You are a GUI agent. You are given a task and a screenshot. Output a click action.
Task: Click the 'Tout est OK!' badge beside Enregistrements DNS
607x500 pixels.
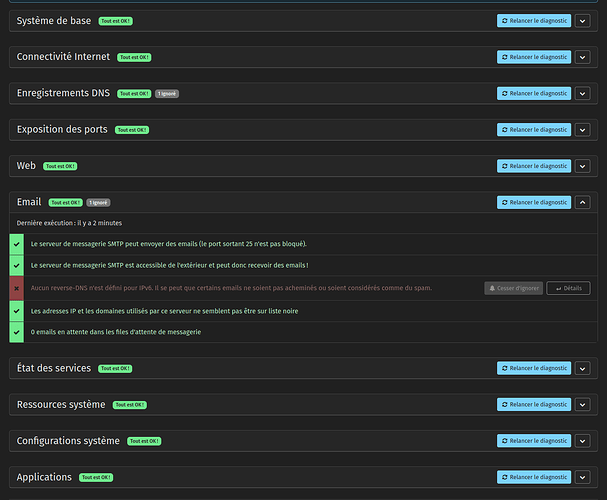pyautogui.click(x=134, y=94)
